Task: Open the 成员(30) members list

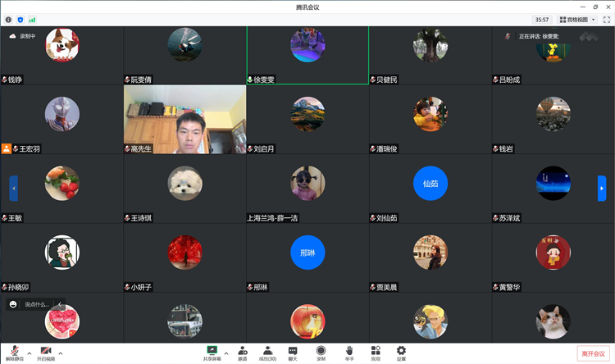Action: (267, 353)
